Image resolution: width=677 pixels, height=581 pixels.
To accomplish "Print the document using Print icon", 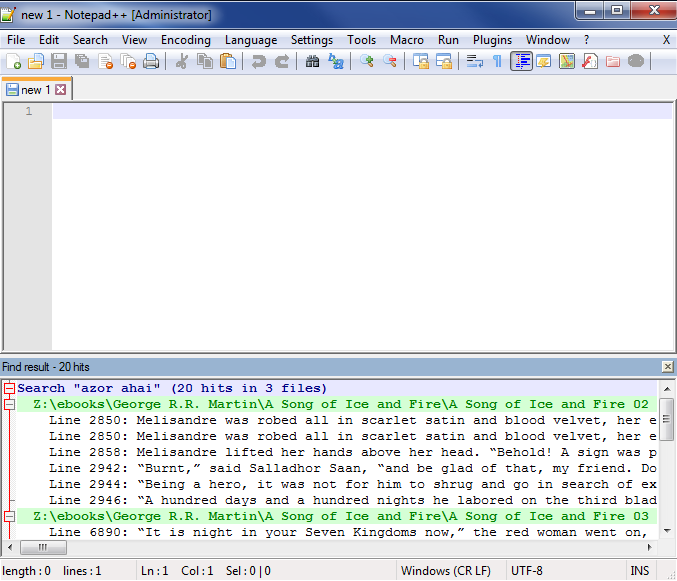I will click(x=151, y=61).
